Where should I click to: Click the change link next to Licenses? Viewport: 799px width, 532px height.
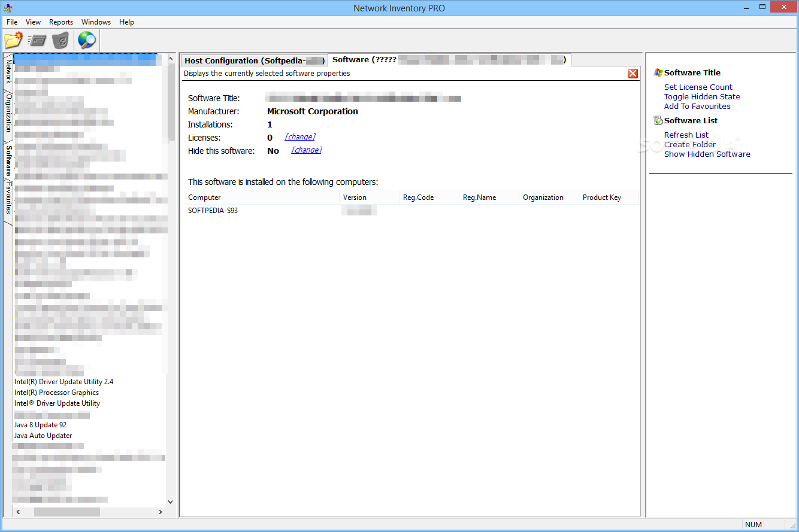tap(300, 137)
